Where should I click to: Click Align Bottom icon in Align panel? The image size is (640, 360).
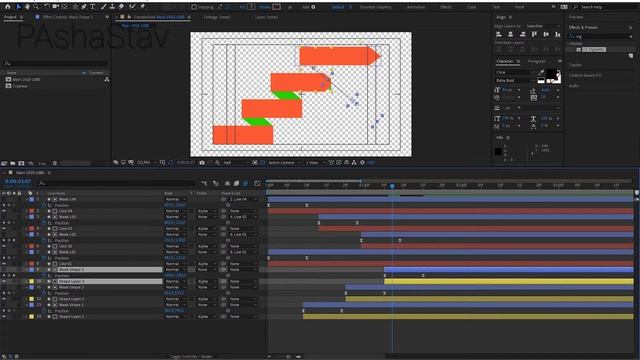click(x=558, y=35)
